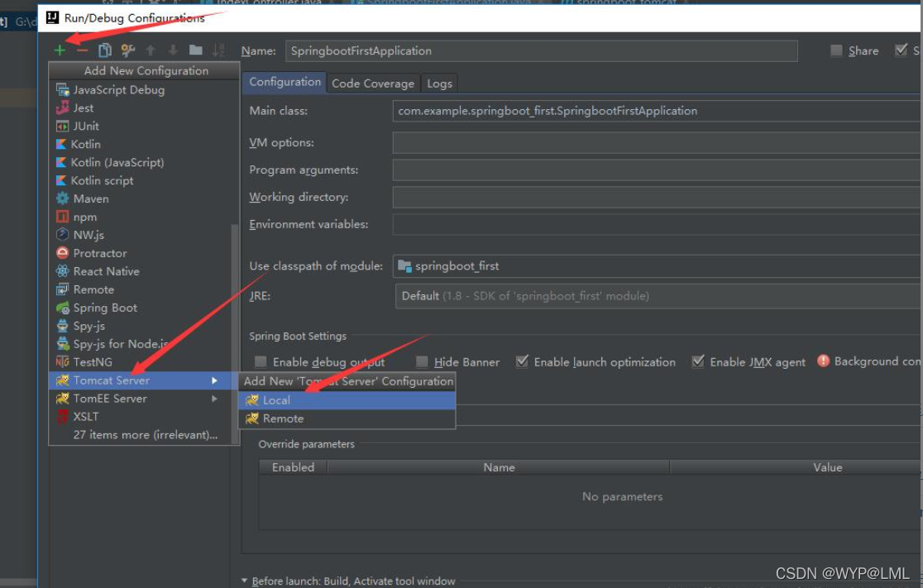
Task: Choose Local Tomcat Server configuration
Action: point(347,400)
